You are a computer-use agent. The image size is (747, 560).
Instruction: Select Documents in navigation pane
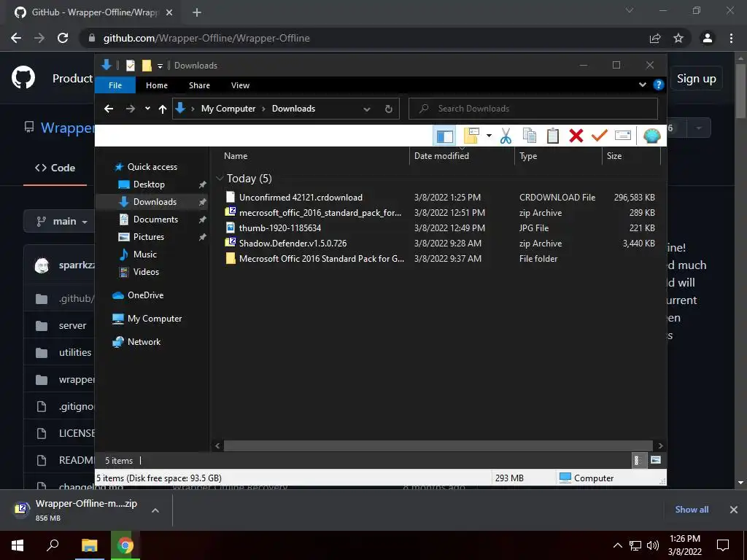tap(155, 219)
